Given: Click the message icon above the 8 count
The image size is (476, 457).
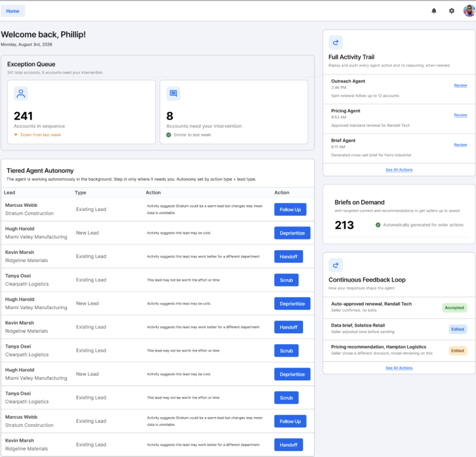Looking at the screenshot, I should [x=173, y=93].
